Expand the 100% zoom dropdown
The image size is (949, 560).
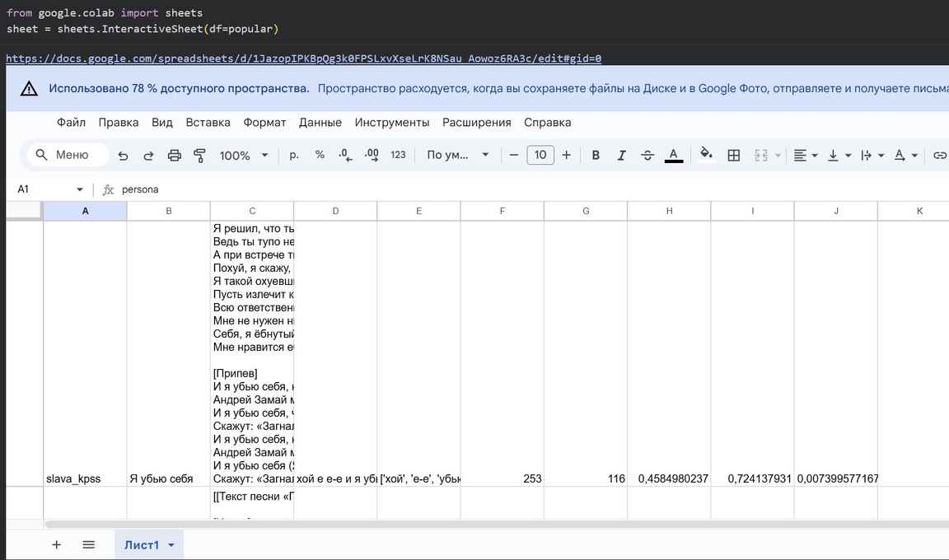244,156
